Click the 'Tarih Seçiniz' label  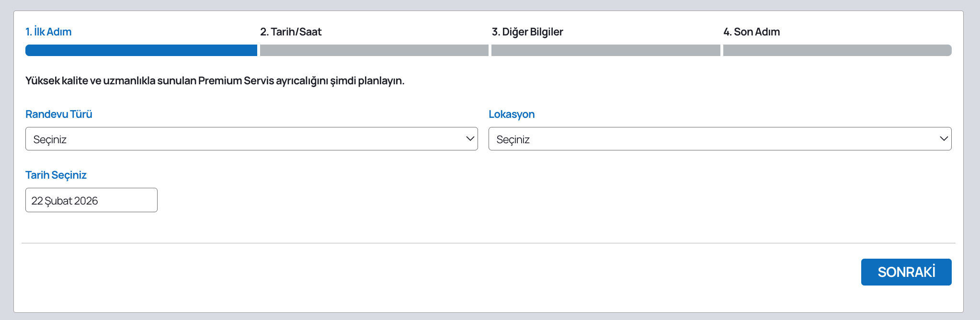pyautogui.click(x=56, y=175)
